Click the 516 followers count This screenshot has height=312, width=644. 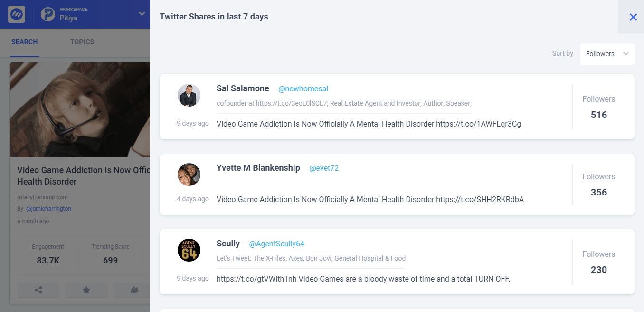tap(599, 115)
